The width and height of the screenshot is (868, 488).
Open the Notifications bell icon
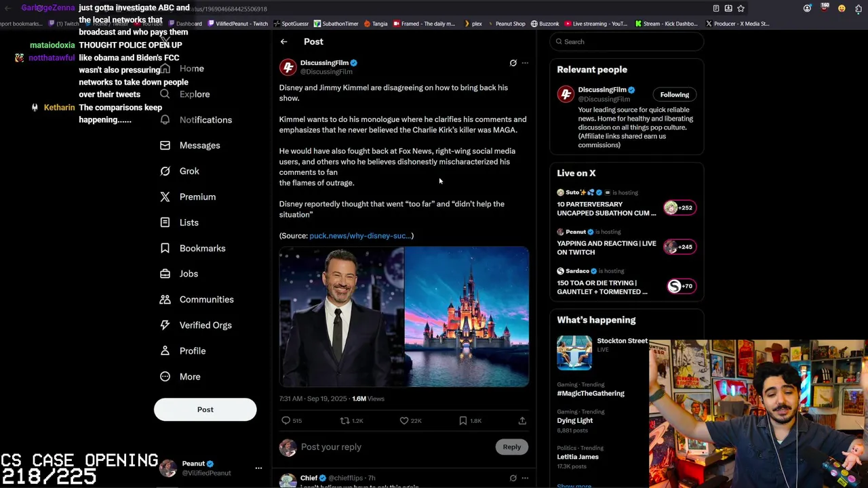[x=165, y=120]
